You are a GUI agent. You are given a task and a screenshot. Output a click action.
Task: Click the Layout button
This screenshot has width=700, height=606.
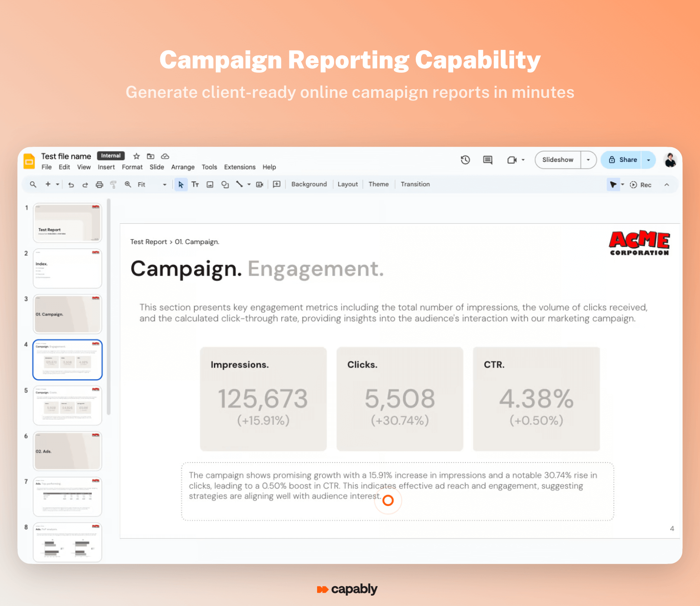pyautogui.click(x=348, y=184)
